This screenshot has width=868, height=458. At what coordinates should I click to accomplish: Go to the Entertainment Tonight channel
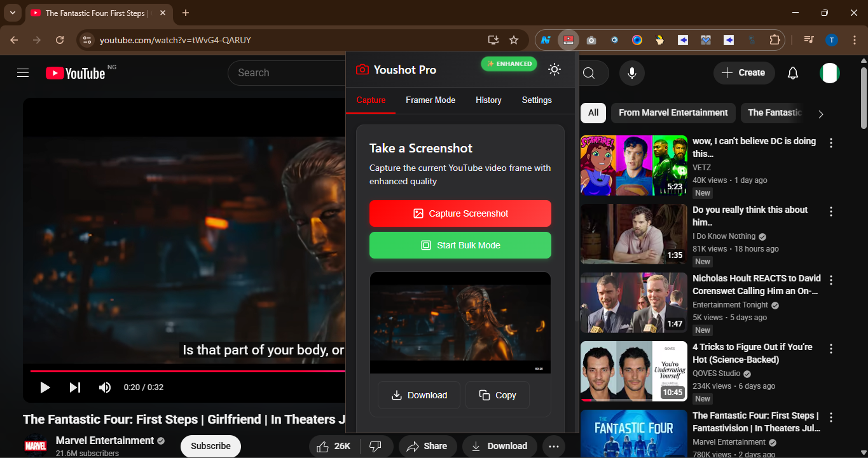click(x=731, y=305)
